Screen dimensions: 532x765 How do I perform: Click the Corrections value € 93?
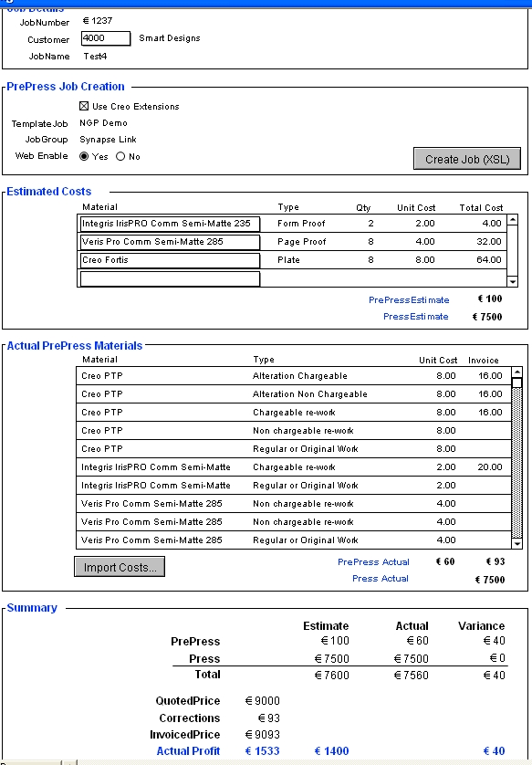click(x=269, y=718)
